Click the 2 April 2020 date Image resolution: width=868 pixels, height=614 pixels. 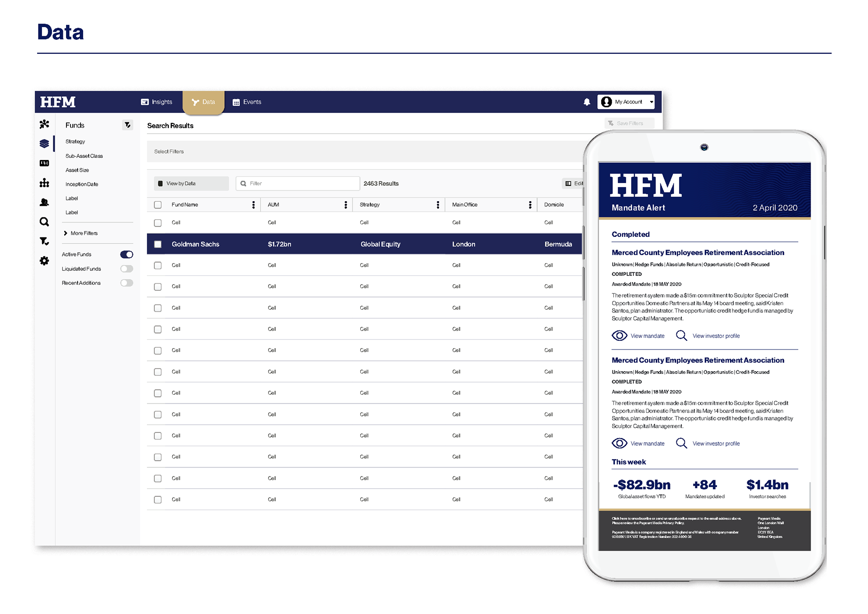775,208
